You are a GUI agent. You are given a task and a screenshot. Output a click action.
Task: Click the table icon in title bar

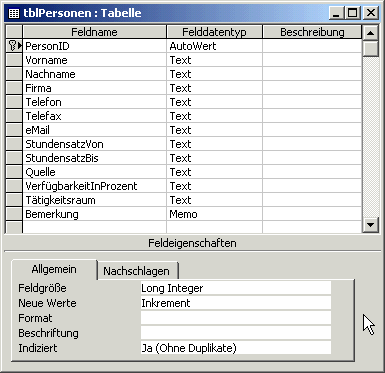pyautogui.click(x=13, y=13)
